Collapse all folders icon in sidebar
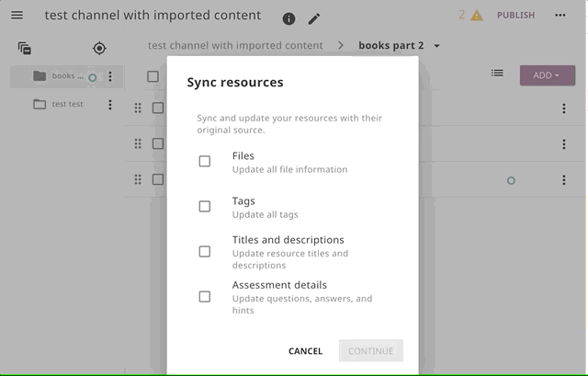The width and height of the screenshot is (588, 376). pyautogui.click(x=25, y=49)
